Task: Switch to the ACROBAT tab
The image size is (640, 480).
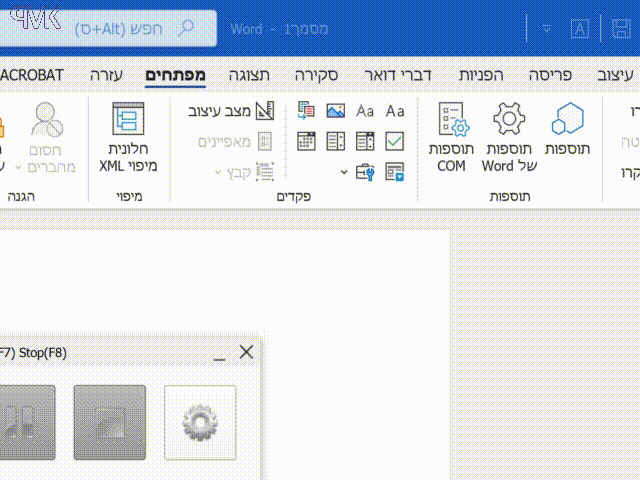Action: click(x=32, y=75)
